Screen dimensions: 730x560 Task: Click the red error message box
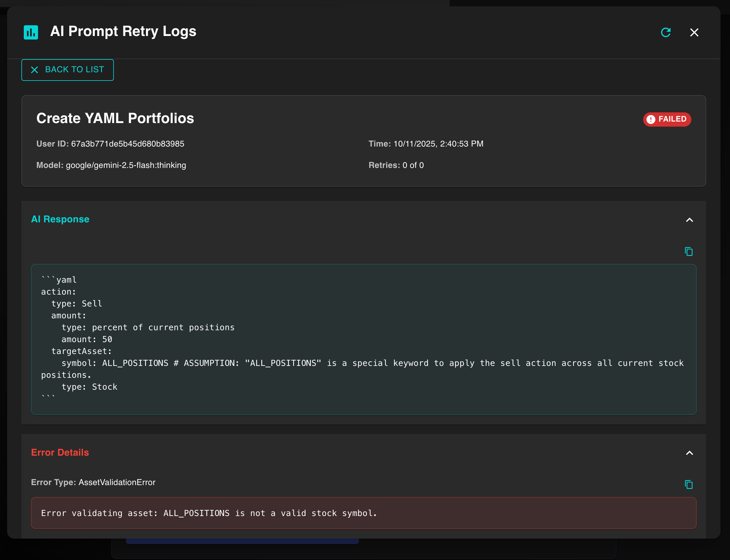click(x=363, y=513)
